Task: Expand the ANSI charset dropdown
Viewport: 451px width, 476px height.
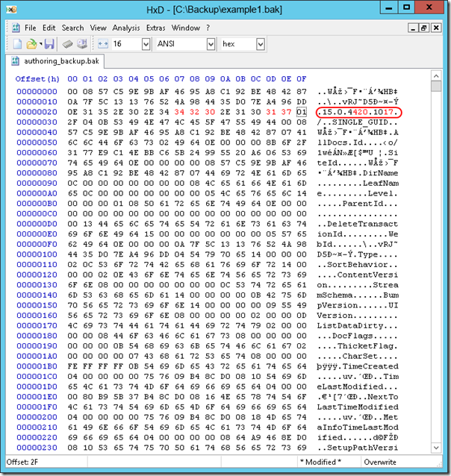Action: click(211, 44)
